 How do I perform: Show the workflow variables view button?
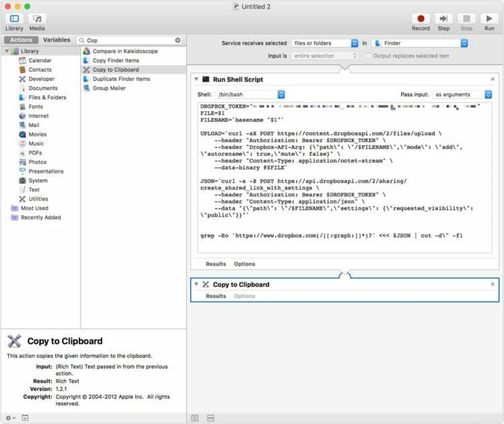tap(210, 418)
